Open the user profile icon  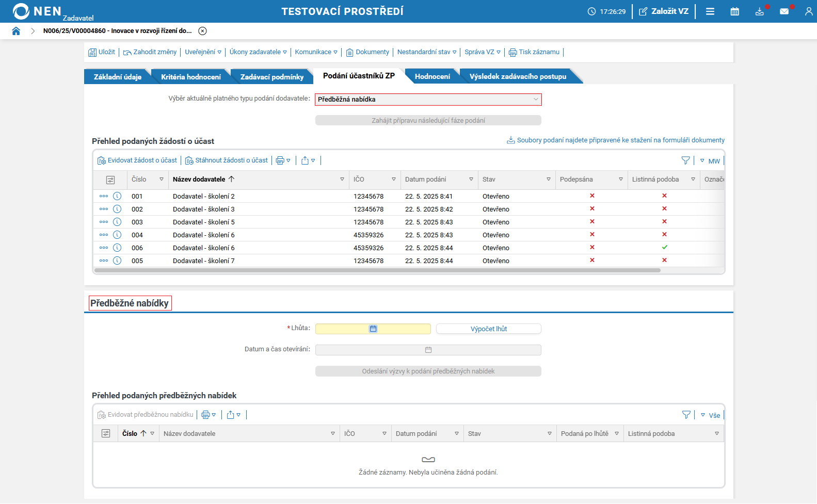click(x=808, y=11)
